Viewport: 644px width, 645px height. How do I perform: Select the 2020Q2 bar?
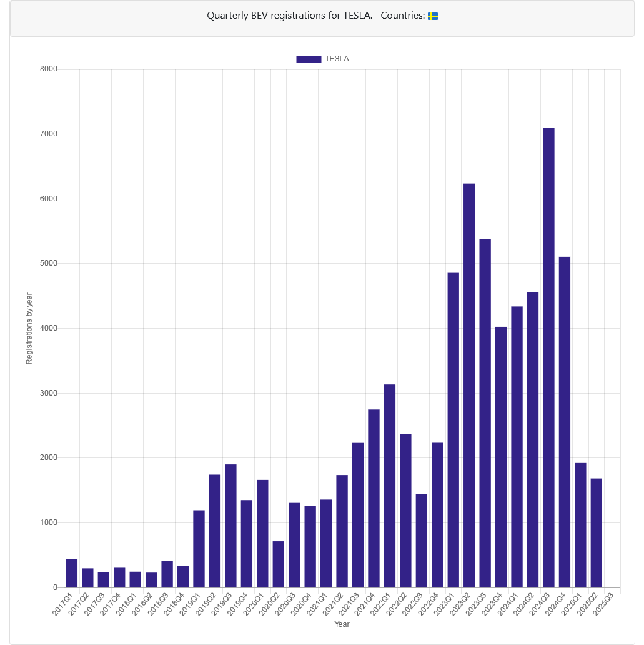(279, 564)
